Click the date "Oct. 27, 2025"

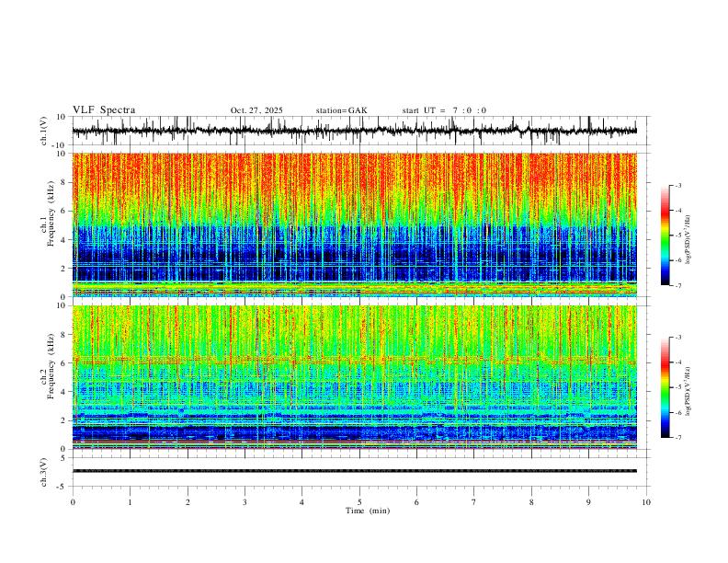[x=256, y=110]
